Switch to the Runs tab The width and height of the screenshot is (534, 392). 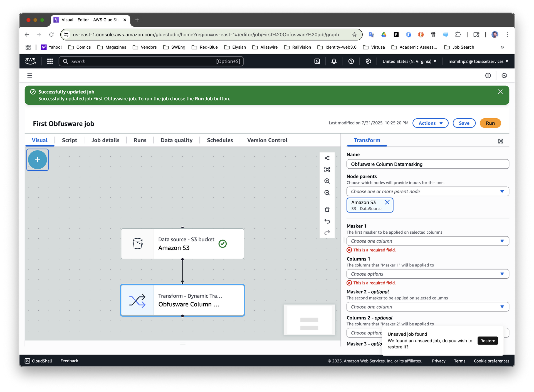coord(140,140)
